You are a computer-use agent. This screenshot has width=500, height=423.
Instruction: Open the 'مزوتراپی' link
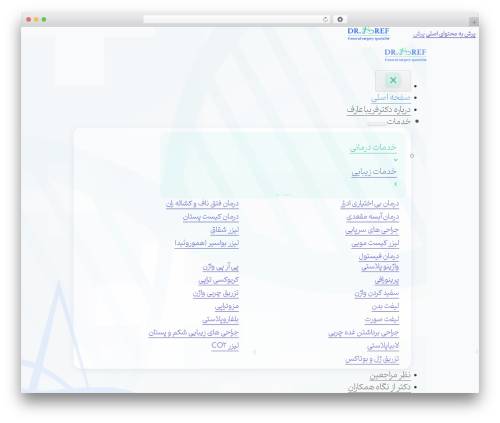[x=227, y=306]
